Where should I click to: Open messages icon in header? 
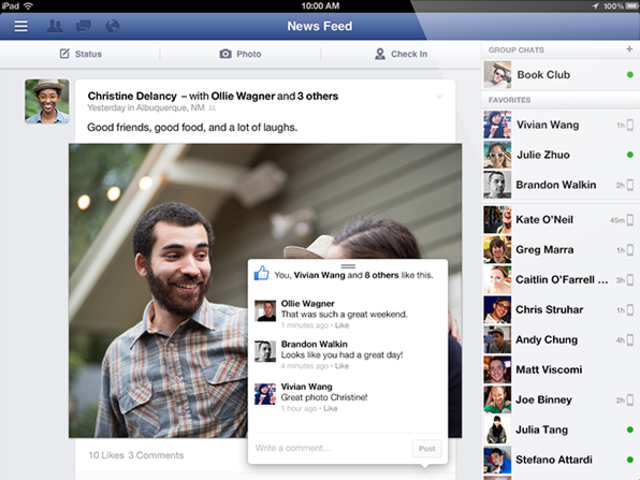point(84,26)
